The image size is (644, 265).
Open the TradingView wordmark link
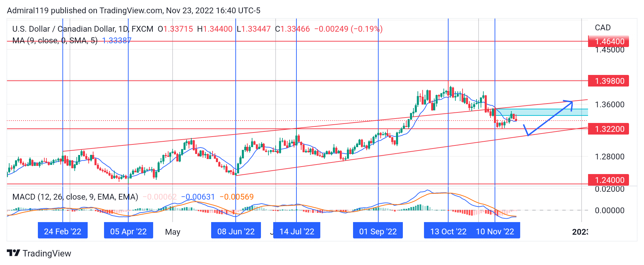(47, 253)
